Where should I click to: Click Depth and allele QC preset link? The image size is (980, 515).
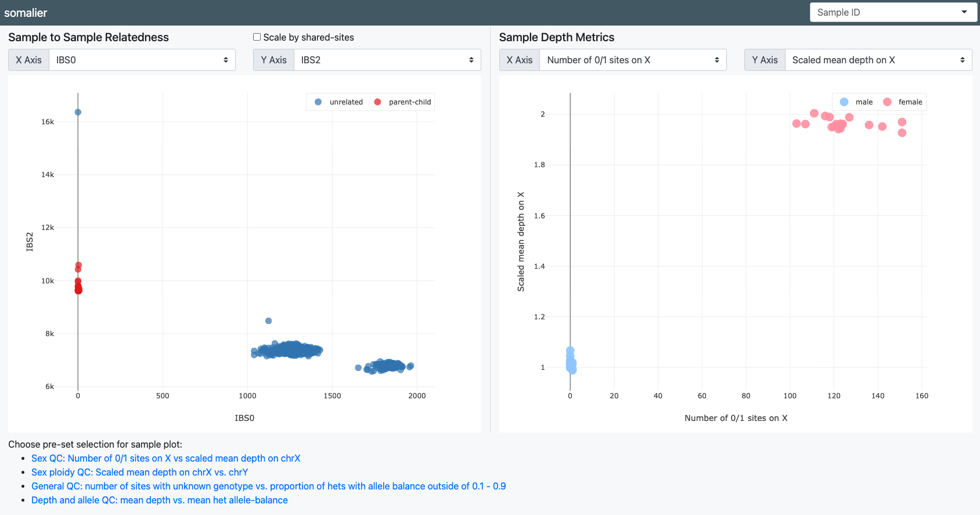pos(159,500)
